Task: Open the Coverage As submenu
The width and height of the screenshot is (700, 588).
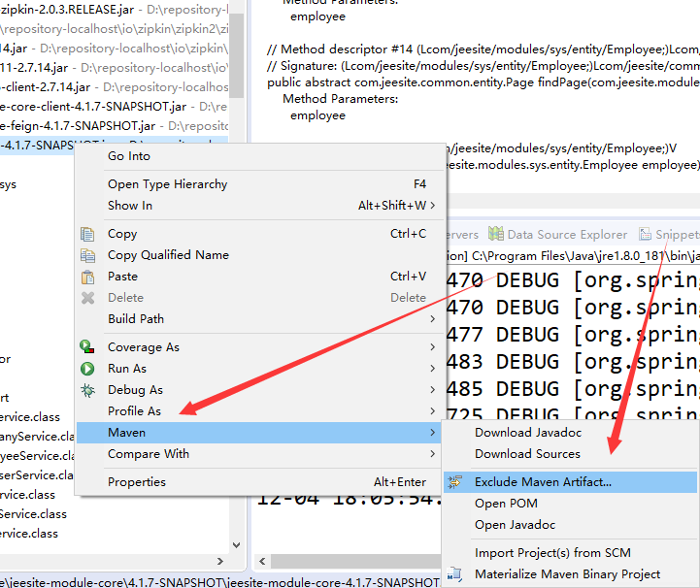Action: 261,347
